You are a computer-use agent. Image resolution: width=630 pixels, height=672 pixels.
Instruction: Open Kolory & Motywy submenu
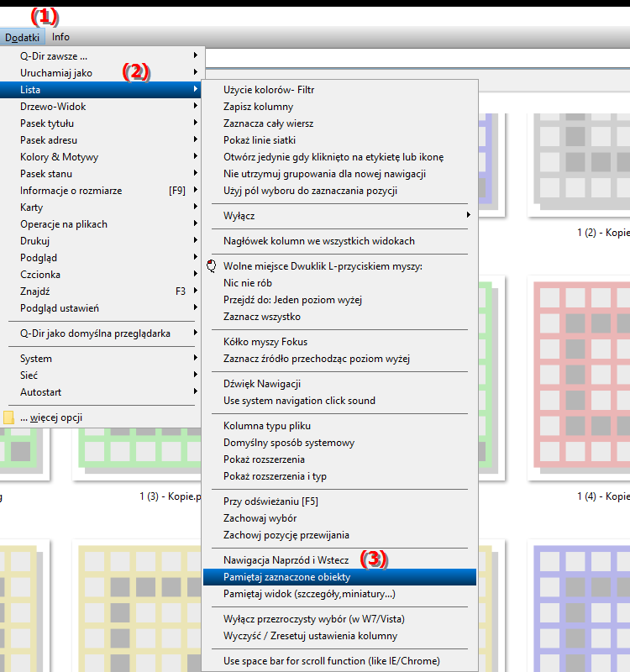(x=101, y=157)
